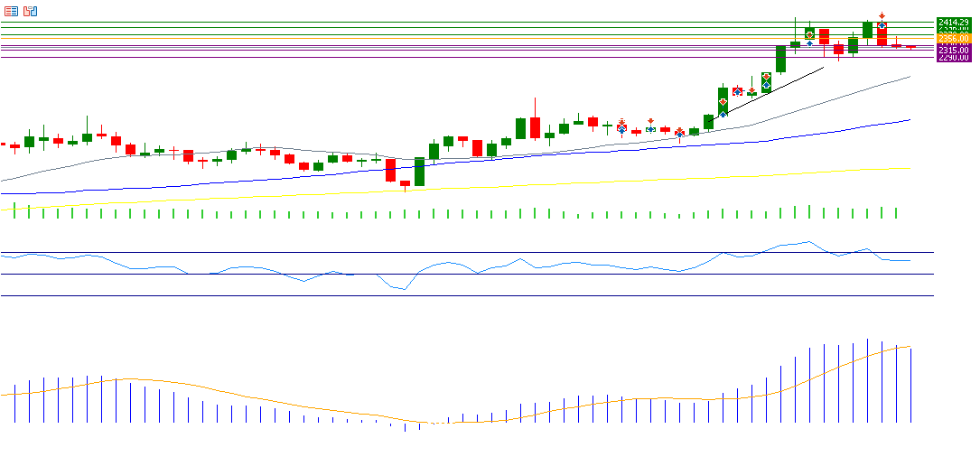Click the blue buy arrow below the 2356.00 line

(x=810, y=43)
